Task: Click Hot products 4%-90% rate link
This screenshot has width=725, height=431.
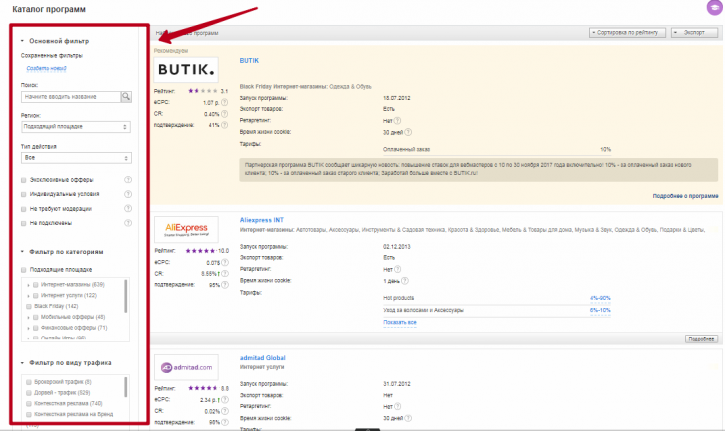Action: (600, 298)
